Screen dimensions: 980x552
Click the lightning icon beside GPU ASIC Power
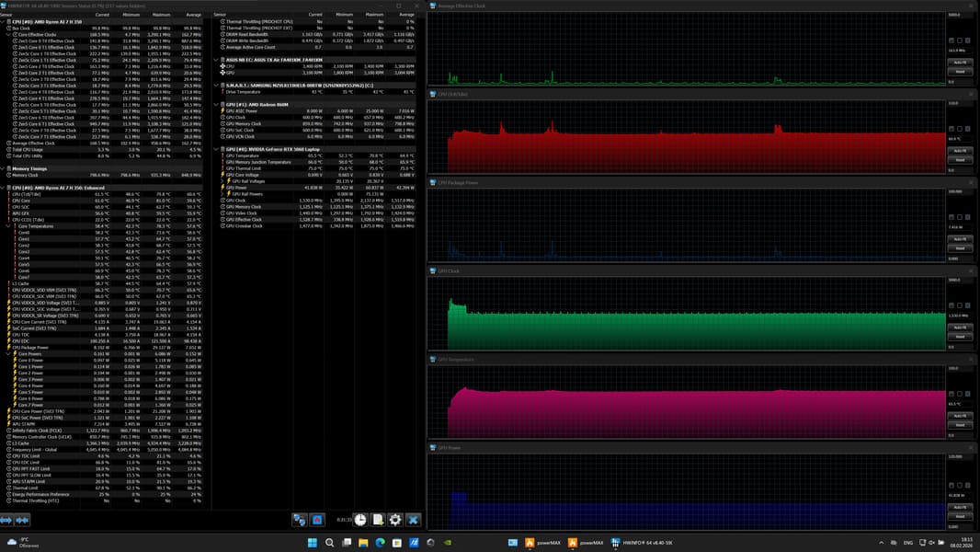222,110
